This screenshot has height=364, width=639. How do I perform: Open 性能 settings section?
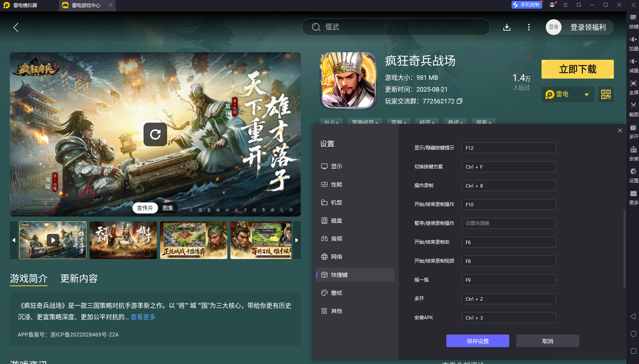(355, 184)
